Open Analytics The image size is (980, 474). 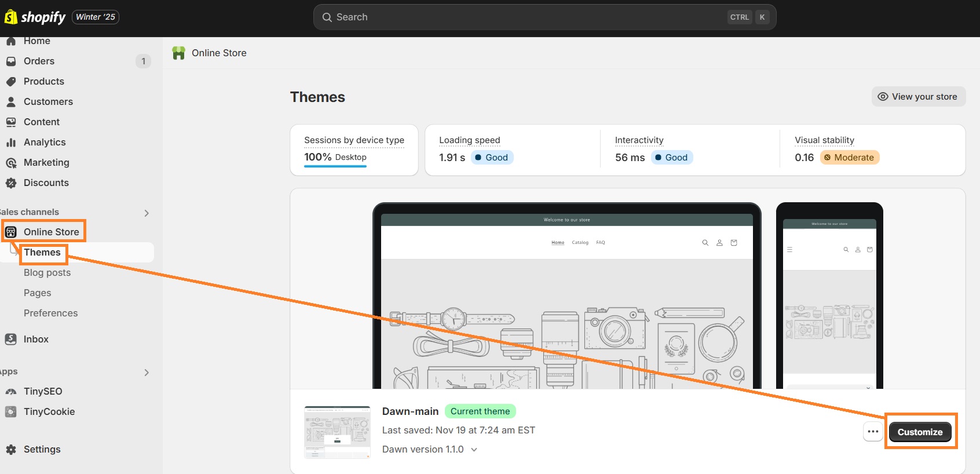coord(45,142)
